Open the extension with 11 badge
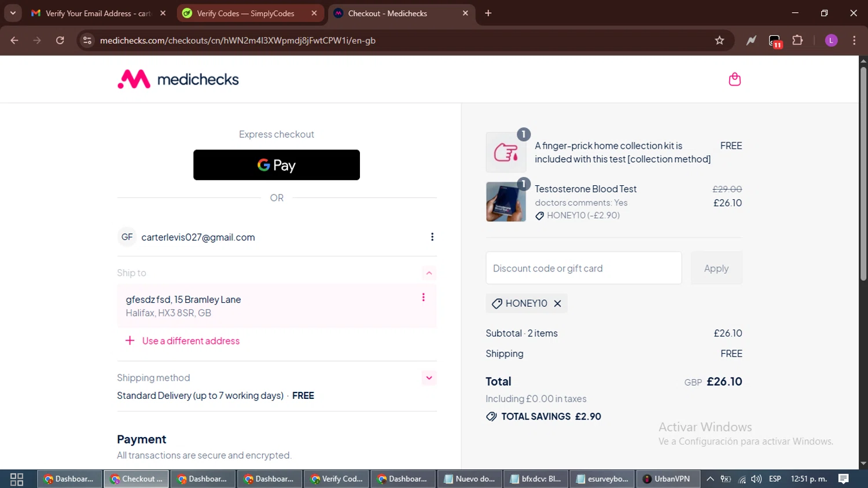 [x=775, y=41]
